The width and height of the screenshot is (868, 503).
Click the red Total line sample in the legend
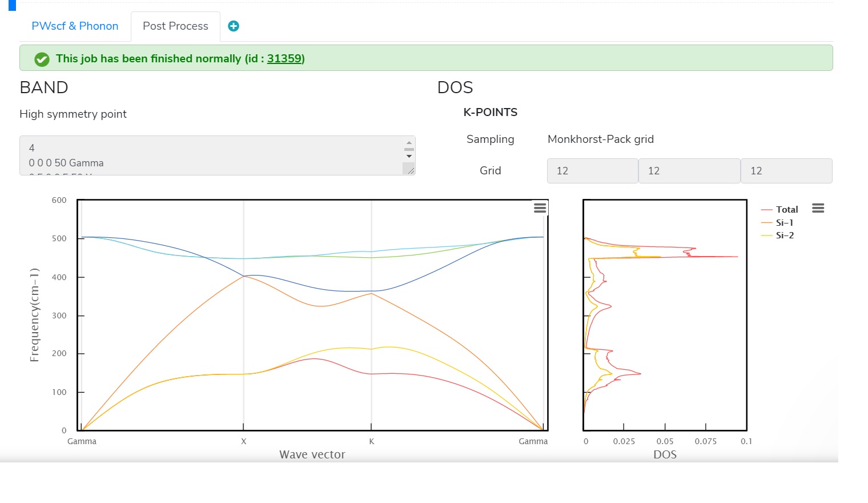point(768,209)
